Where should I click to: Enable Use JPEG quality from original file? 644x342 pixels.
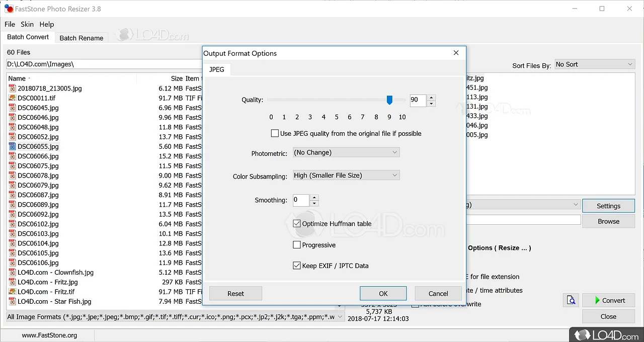275,133
